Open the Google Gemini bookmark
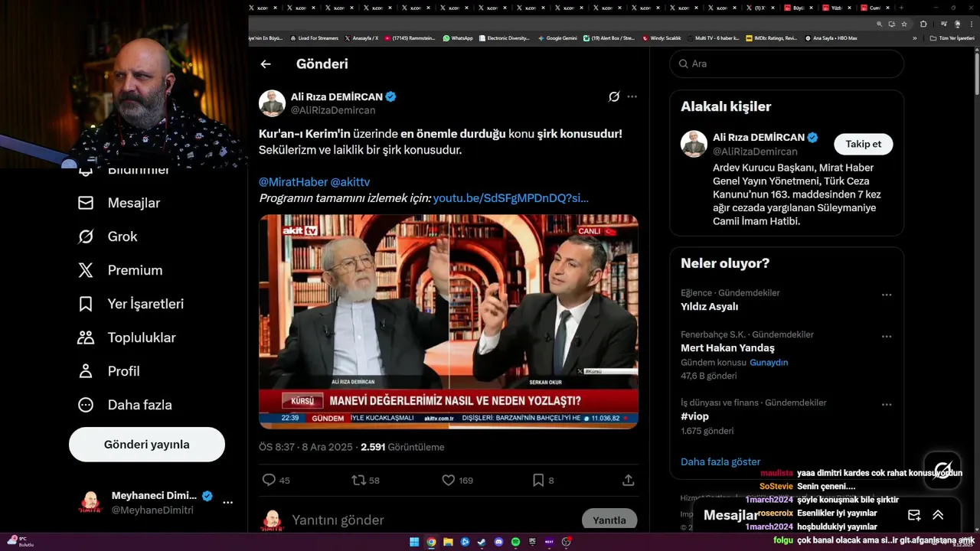980x551 pixels. [x=557, y=37]
